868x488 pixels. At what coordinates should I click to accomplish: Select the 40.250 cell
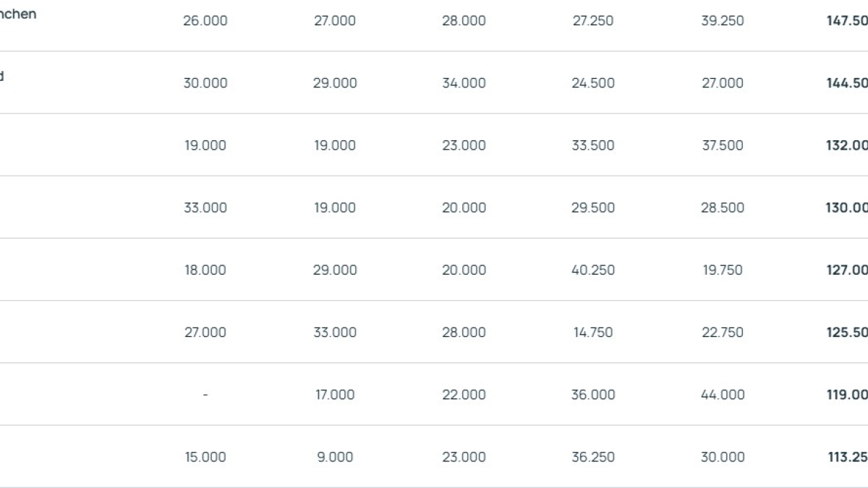click(593, 270)
